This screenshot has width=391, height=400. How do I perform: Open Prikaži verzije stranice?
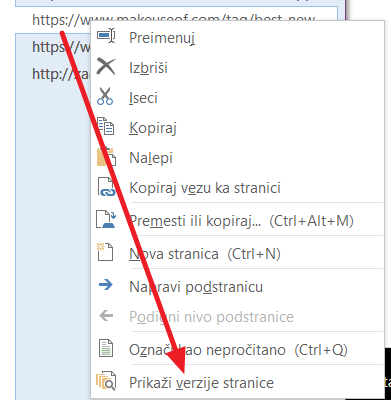pos(237,382)
